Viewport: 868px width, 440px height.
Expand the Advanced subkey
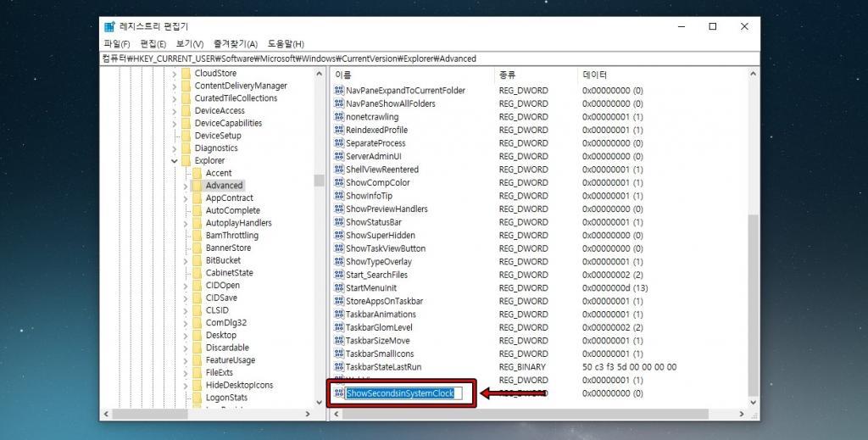pyautogui.click(x=185, y=186)
